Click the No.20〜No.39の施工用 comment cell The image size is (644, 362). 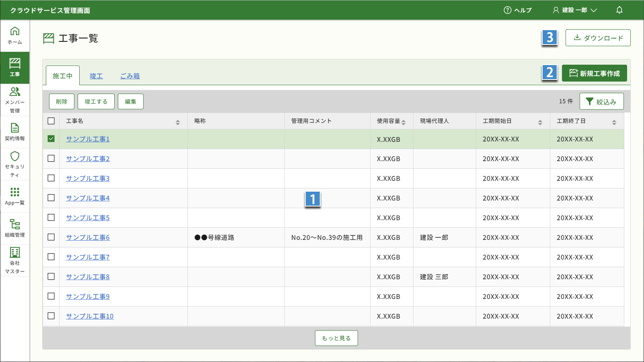tap(327, 237)
